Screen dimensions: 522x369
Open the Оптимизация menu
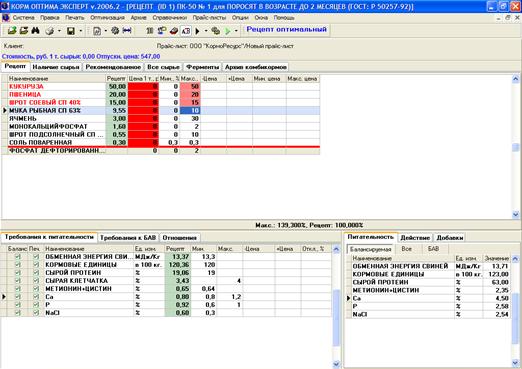(x=107, y=18)
